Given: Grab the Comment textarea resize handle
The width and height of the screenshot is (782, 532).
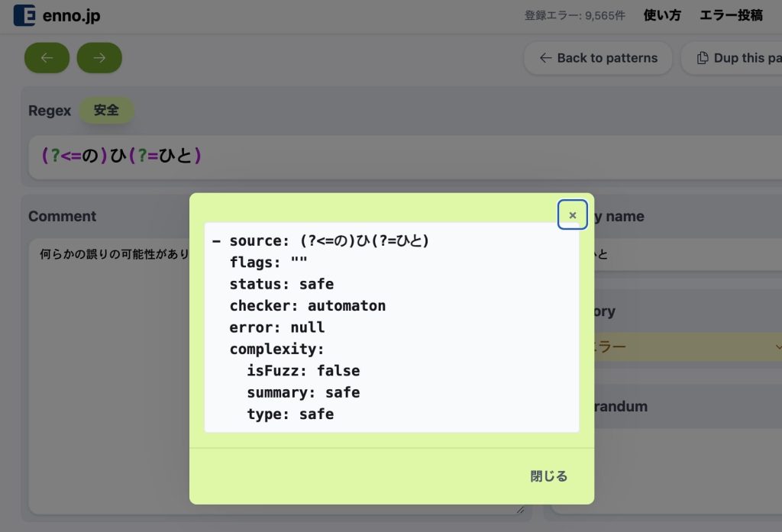Looking at the screenshot, I should coord(520,509).
